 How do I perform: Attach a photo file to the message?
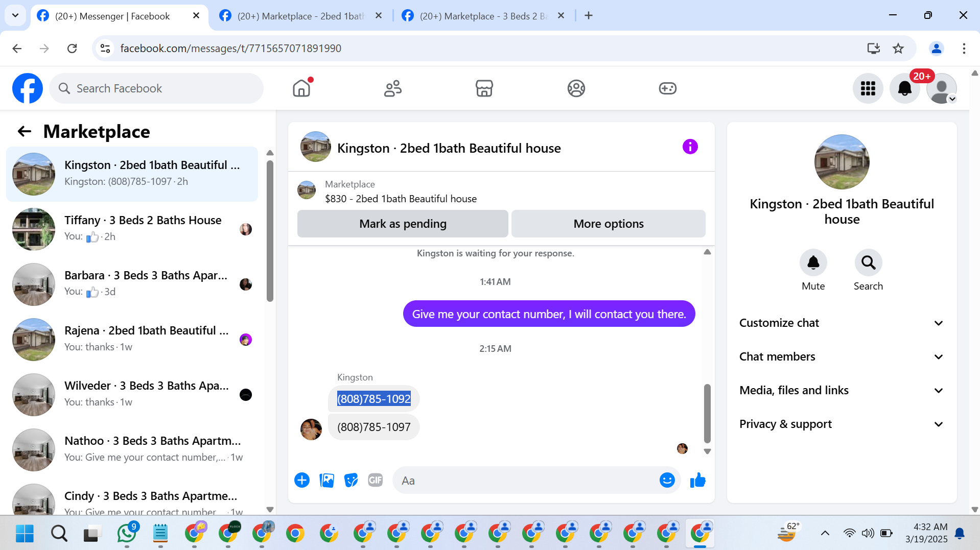click(326, 480)
